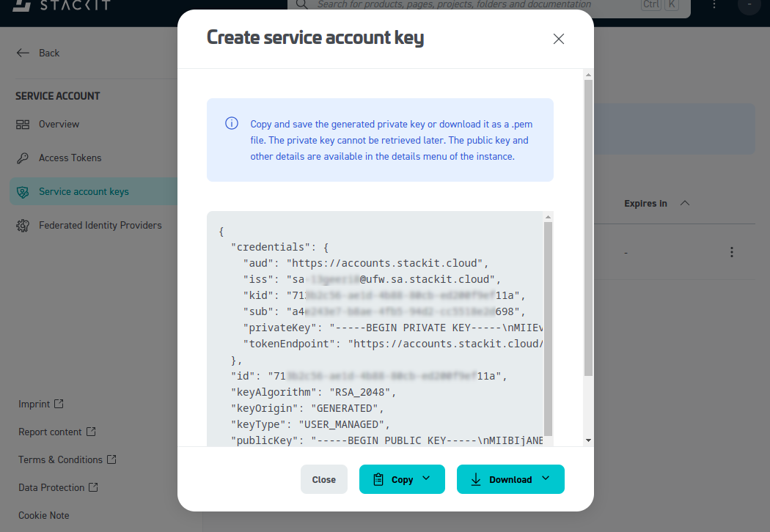Click external link icon next to Imprint
The image size is (770, 532).
[x=59, y=404]
